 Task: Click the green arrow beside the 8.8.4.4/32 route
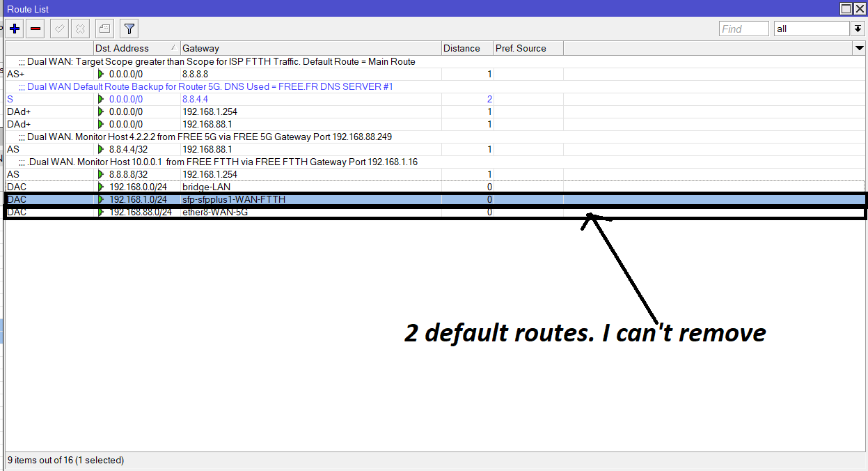pos(101,149)
